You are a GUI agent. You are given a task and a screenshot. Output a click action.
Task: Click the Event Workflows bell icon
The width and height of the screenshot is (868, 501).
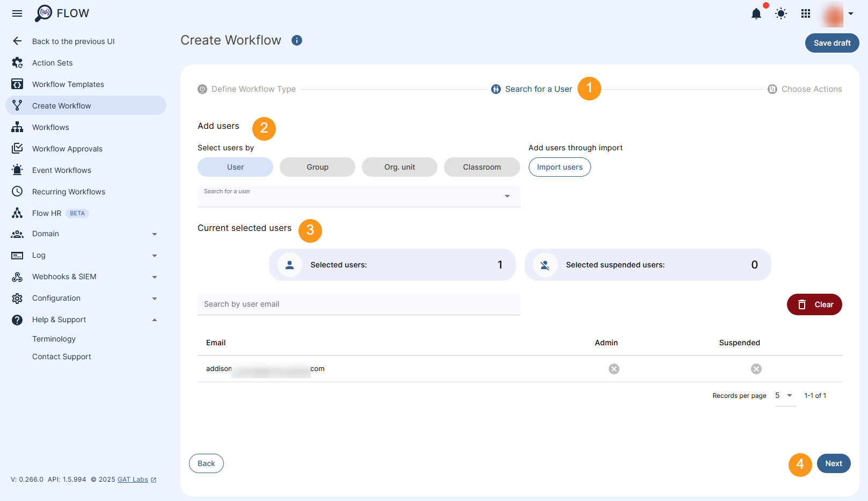[17, 170]
